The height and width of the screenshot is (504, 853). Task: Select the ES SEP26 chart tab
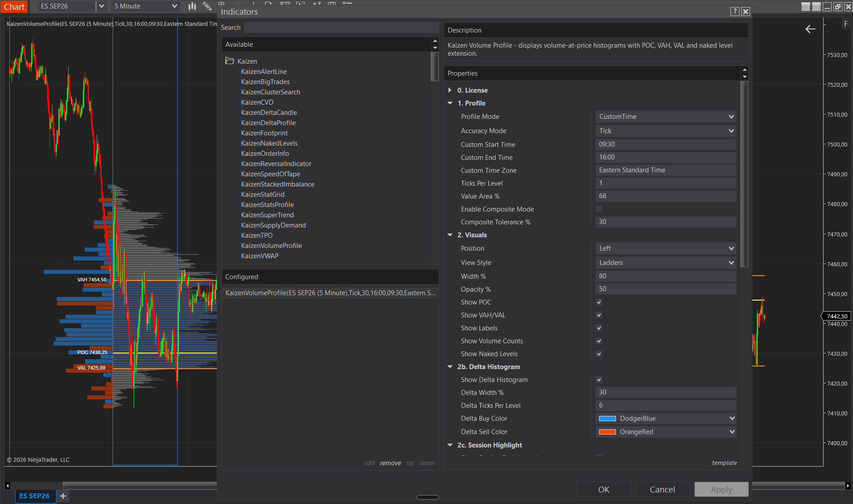[x=35, y=496]
